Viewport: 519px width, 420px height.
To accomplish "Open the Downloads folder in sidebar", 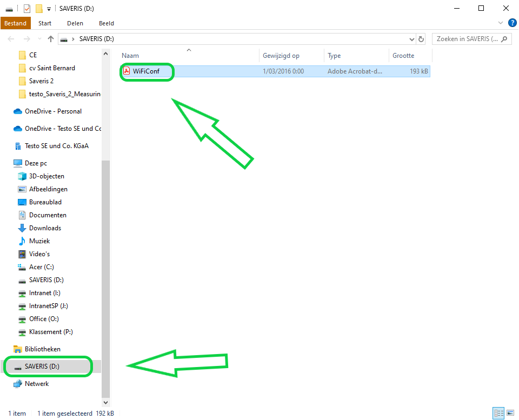I will pyautogui.click(x=45, y=228).
